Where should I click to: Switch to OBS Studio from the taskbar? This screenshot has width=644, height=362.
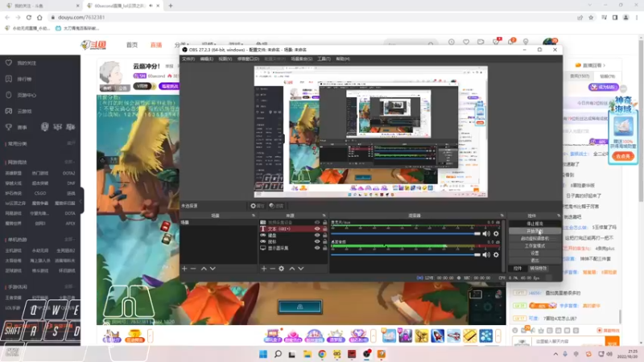click(x=366, y=354)
